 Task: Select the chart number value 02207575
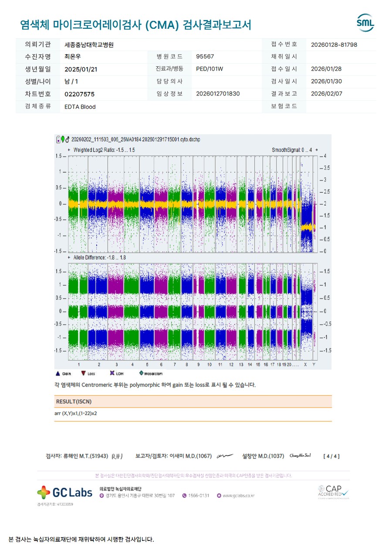(x=79, y=94)
